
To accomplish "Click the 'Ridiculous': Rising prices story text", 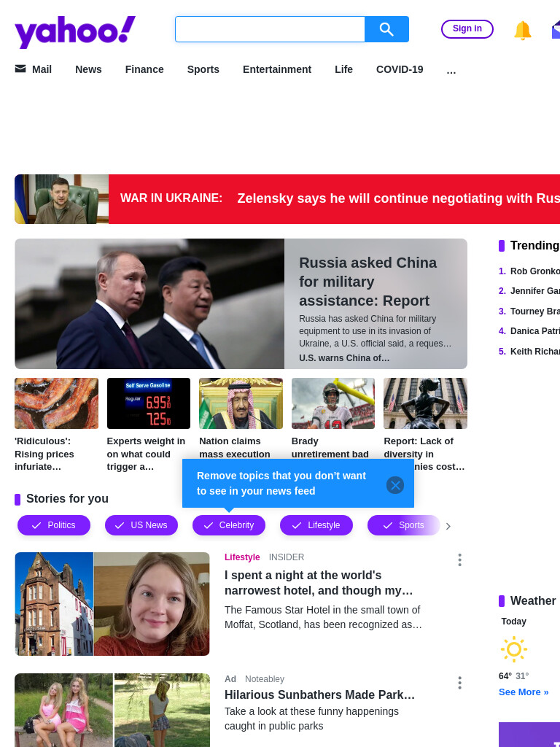I will [44, 454].
